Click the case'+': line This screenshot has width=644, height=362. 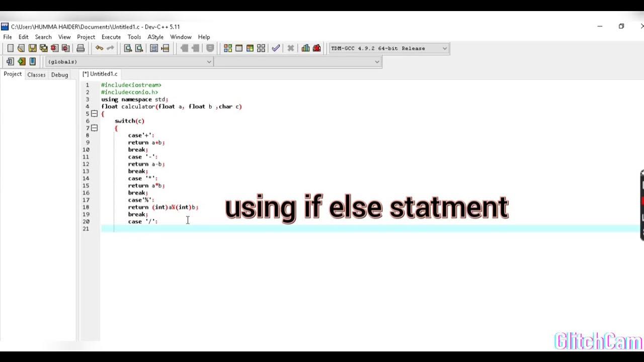point(141,135)
